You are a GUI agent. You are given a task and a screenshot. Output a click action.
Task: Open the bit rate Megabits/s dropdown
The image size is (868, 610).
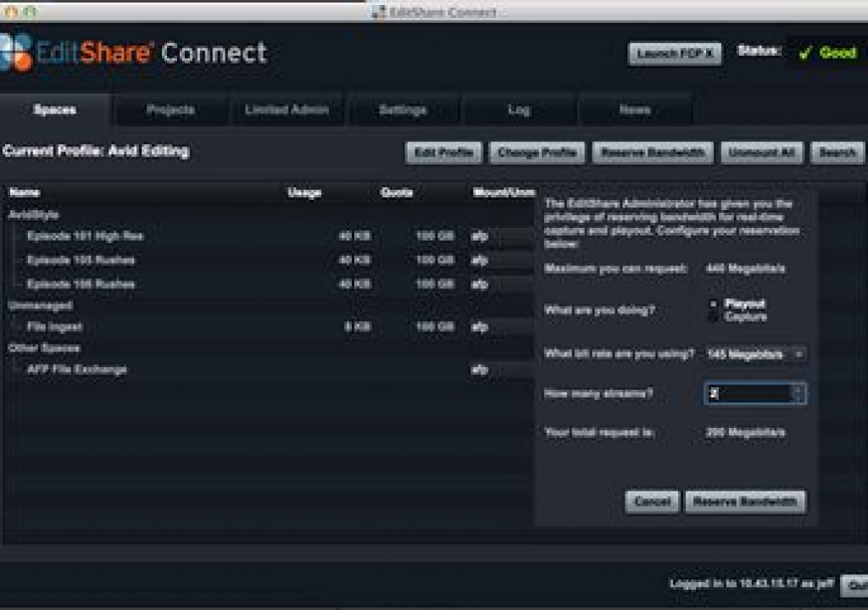755,354
